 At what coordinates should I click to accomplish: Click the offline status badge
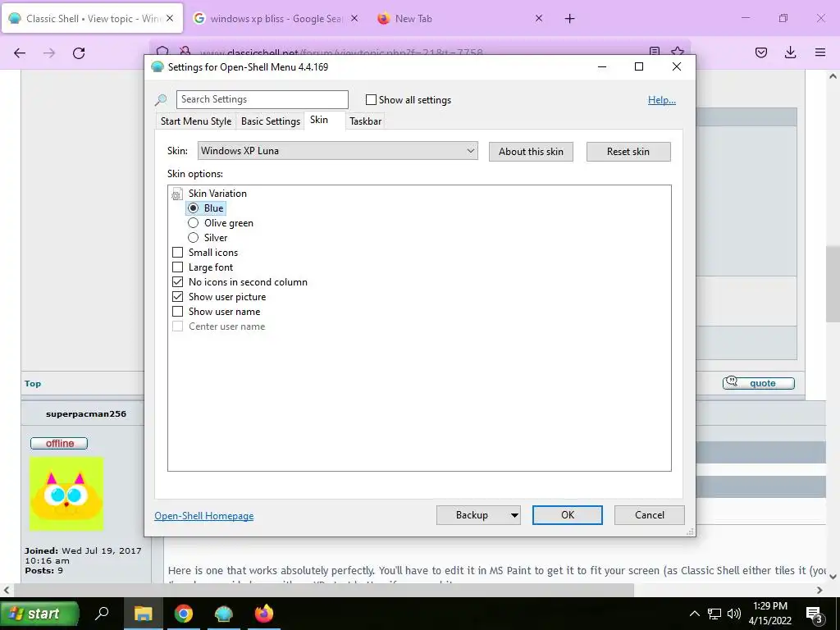59,444
